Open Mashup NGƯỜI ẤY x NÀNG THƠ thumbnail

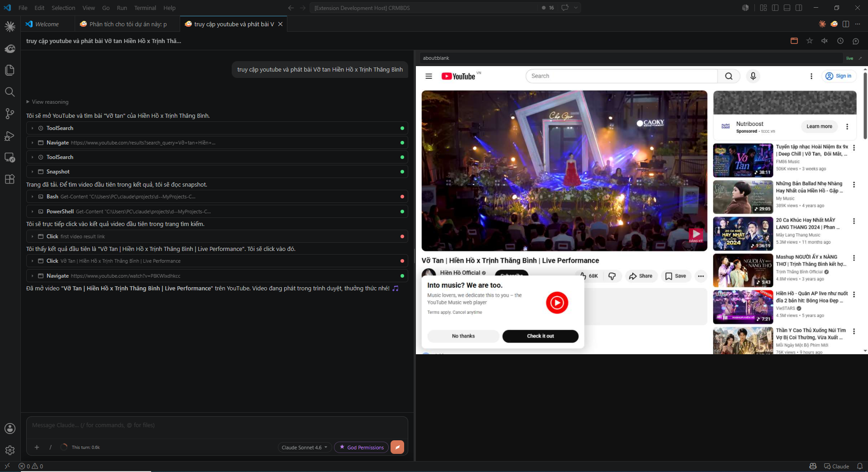coord(743,270)
